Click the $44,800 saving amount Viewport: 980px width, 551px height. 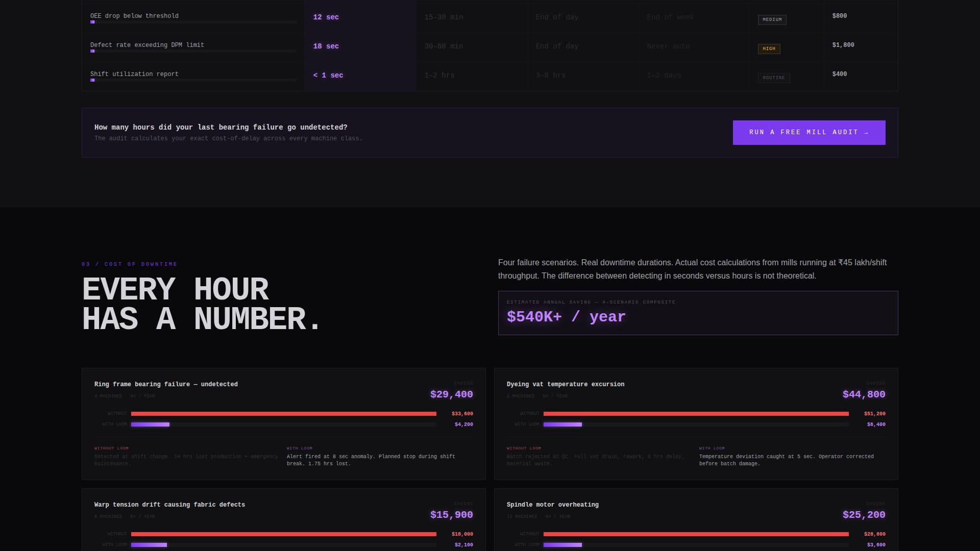pyautogui.click(x=864, y=394)
